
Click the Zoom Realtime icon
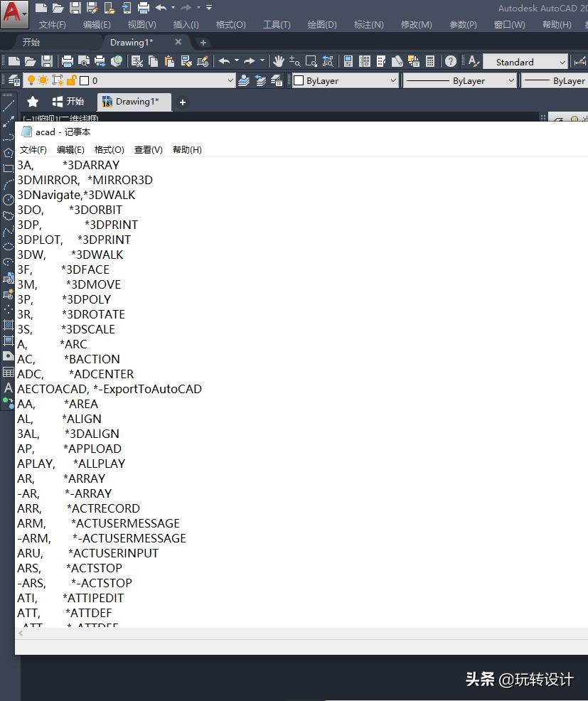294,61
